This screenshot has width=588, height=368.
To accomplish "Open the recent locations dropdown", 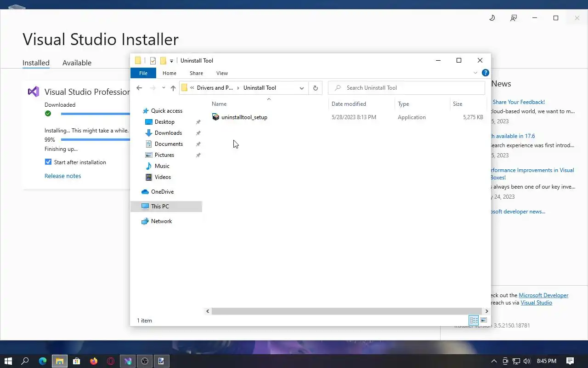I will (164, 88).
